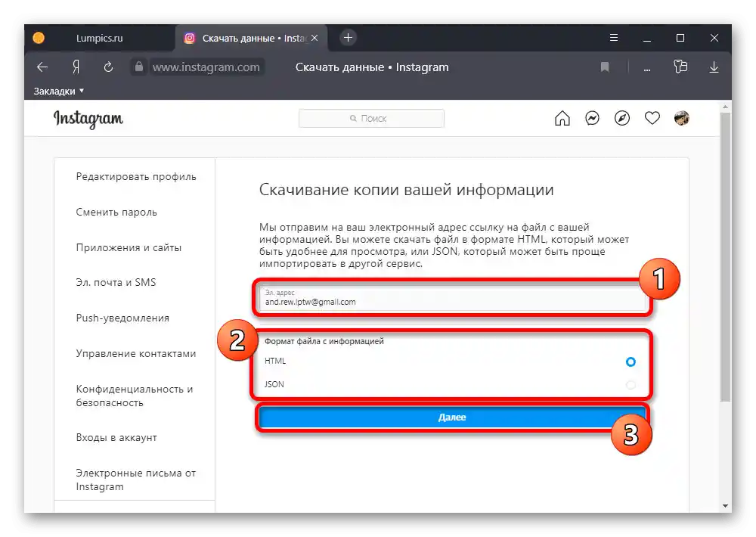Image resolution: width=756 pixels, height=537 pixels.
Task: Click the email address input field
Action: (x=452, y=298)
